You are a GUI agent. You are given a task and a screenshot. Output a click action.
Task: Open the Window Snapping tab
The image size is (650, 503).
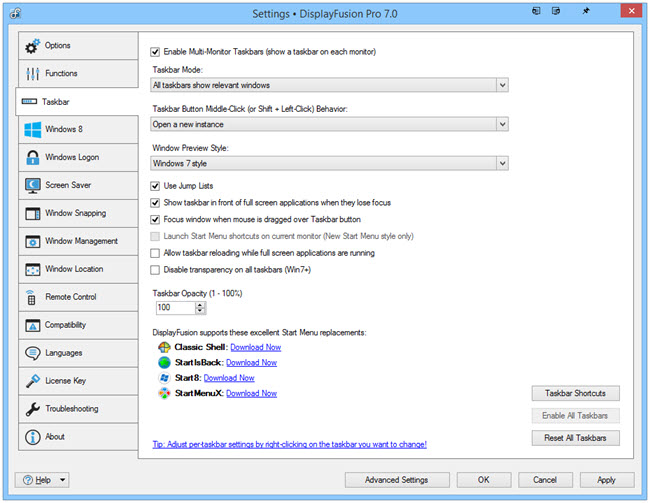78,213
